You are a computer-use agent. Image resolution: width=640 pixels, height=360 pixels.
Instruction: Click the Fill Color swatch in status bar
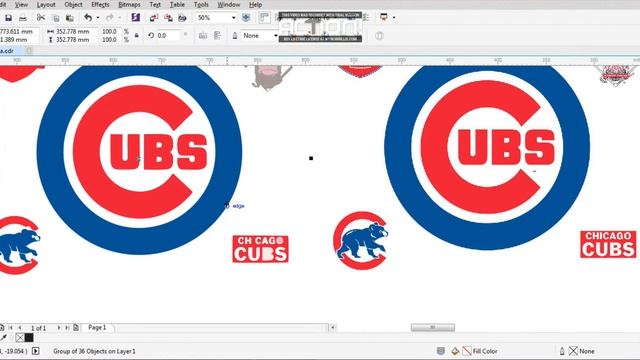pyautogui.click(x=467, y=351)
